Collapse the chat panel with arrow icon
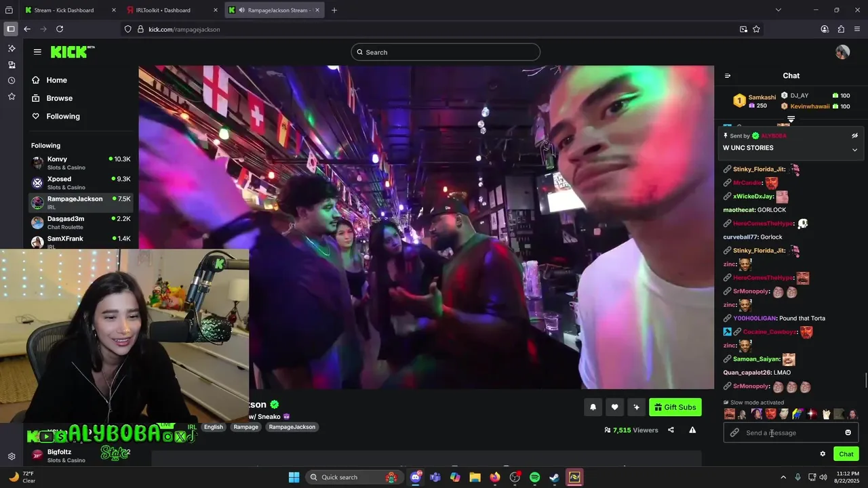The width and height of the screenshot is (868, 488). (728, 76)
